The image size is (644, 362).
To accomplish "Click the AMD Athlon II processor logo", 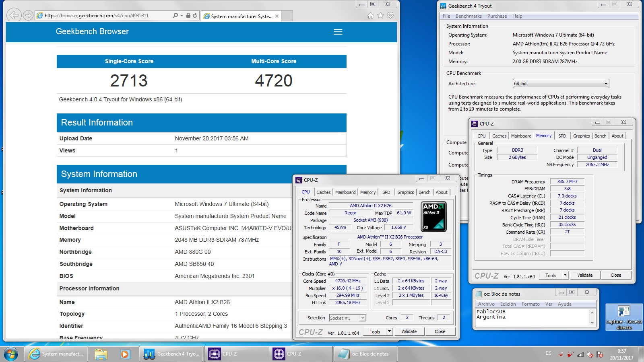I will [x=434, y=216].
